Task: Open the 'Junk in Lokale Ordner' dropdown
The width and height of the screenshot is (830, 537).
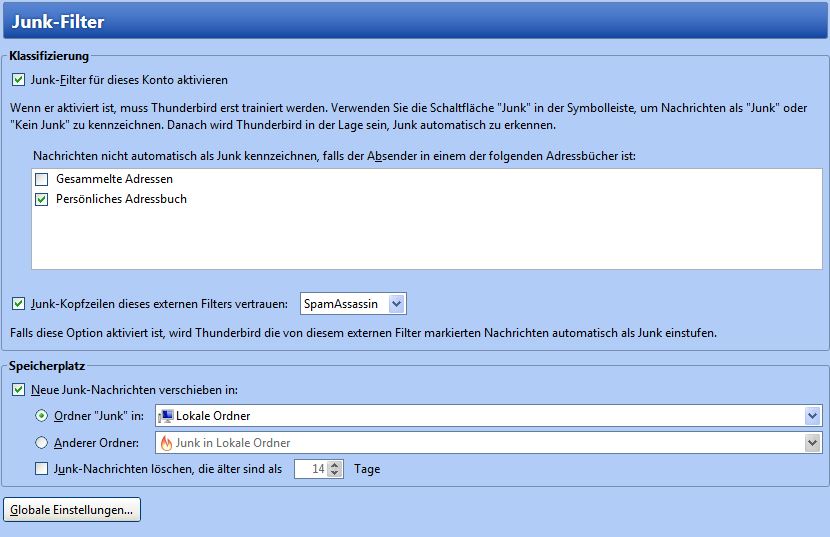Action: point(489,443)
